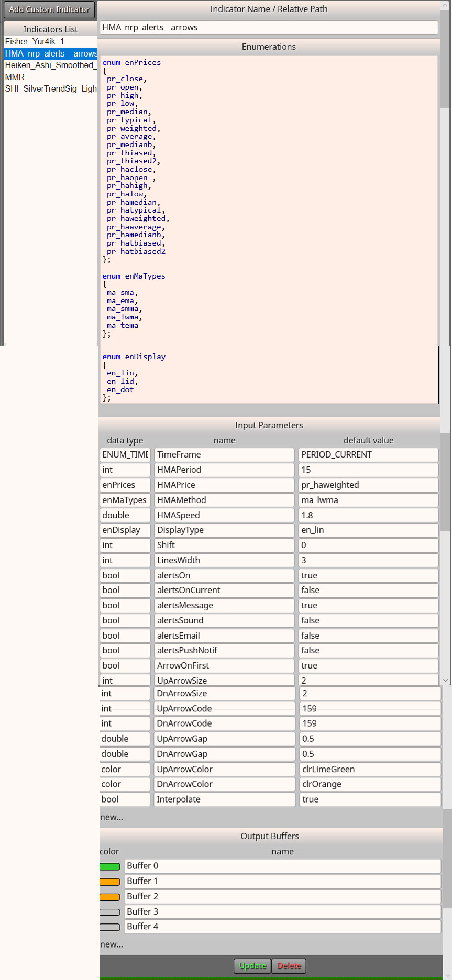Edit the Buffer 1 name field
Screen dimensions: 452x980
coord(282,881)
